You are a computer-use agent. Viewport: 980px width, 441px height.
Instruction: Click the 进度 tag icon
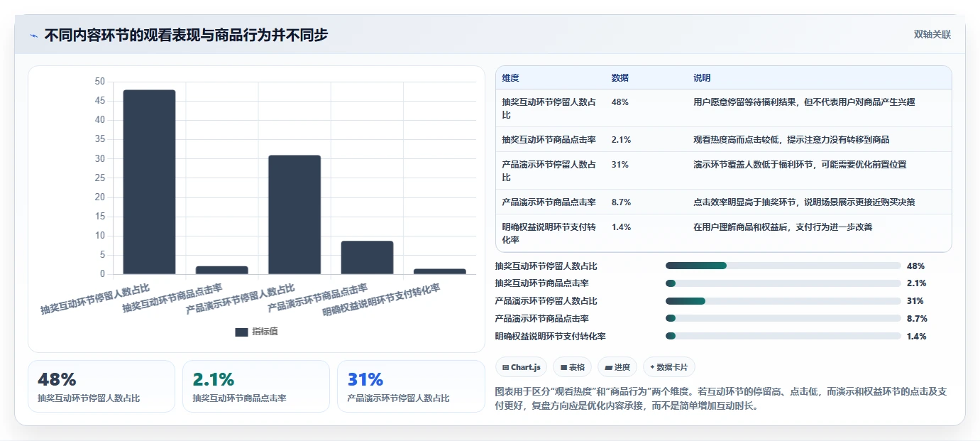pyautogui.click(x=608, y=368)
